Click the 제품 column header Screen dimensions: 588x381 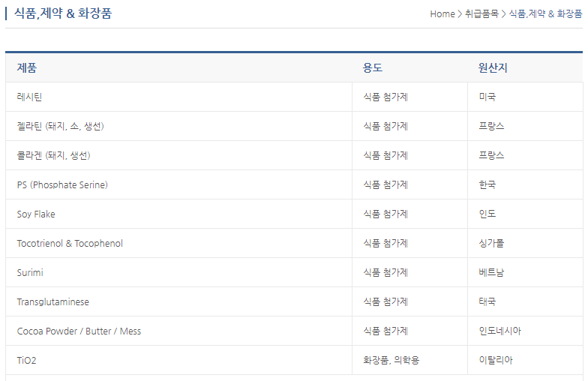tap(27, 67)
